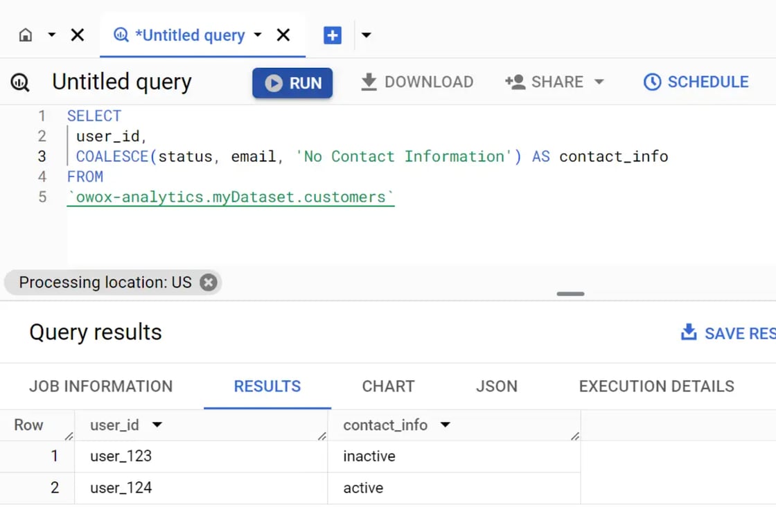Run the query
The width and height of the screenshot is (776, 532).
pyautogui.click(x=292, y=82)
